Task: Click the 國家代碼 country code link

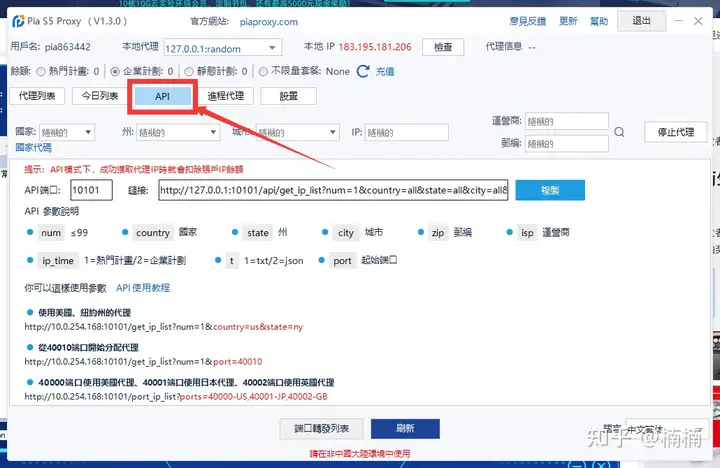Action: (x=34, y=147)
